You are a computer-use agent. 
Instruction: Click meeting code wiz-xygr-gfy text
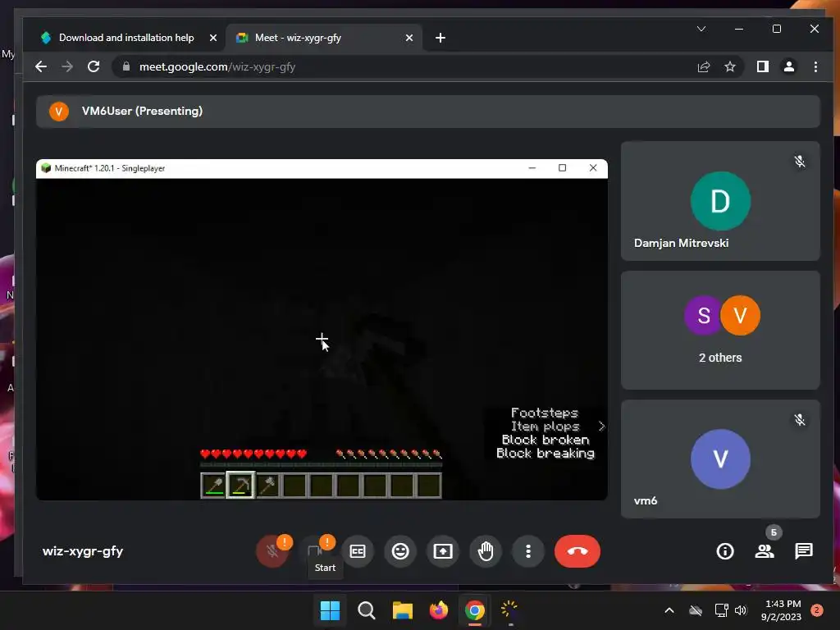[x=83, y=551]
